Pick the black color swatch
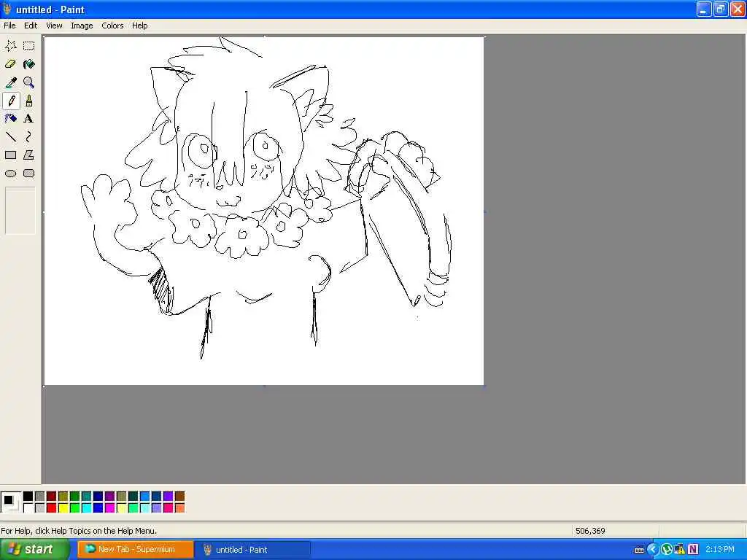The image size is (747, 560). (x=28, y=496)
